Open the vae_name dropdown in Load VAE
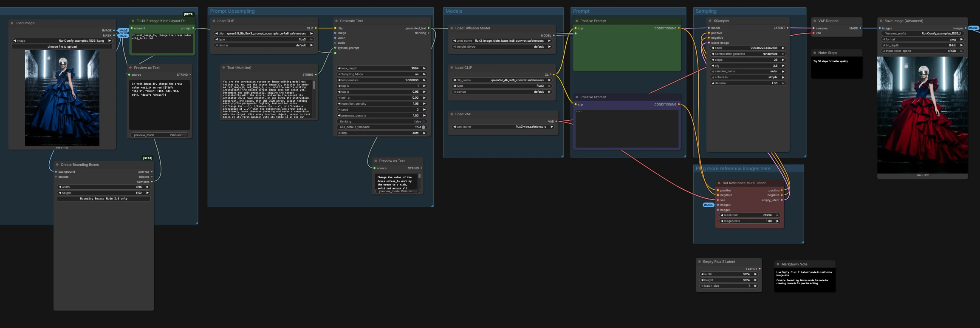 503,127
